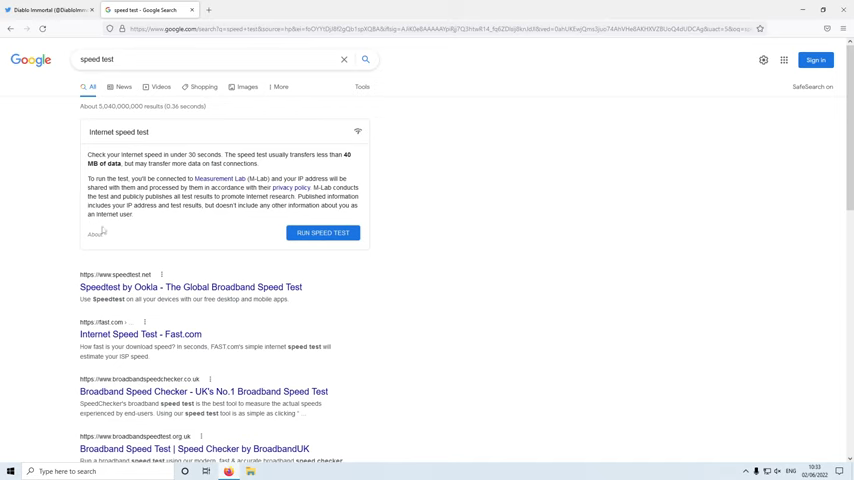Click the Google search input field
Viewport: 854px width, 480px height.
point(207,59)
